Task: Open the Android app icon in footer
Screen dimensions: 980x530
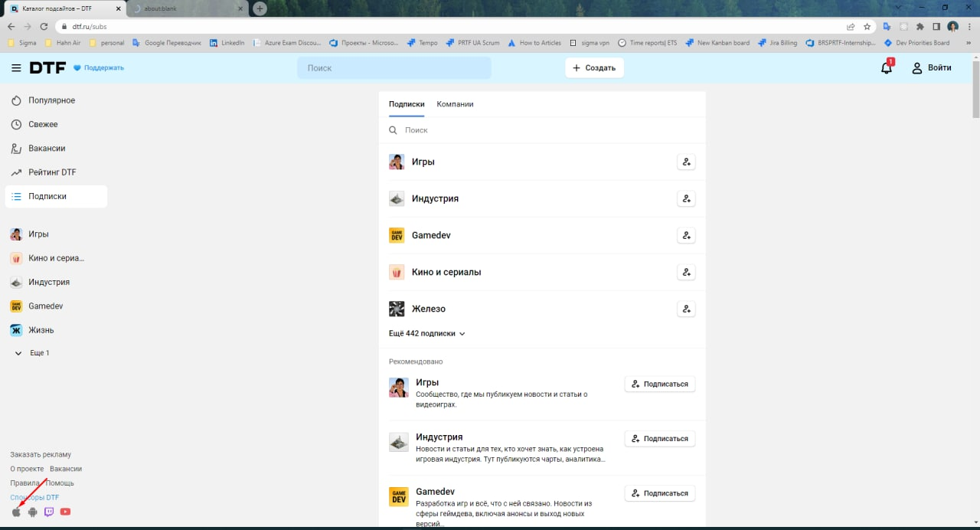Action: click(x=32, y=512)
